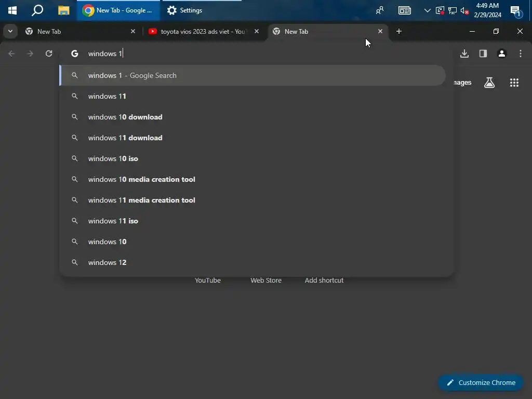Close the YouTube toyota vios tab
This screenshot has height=399, width=532.
[257, 31]
